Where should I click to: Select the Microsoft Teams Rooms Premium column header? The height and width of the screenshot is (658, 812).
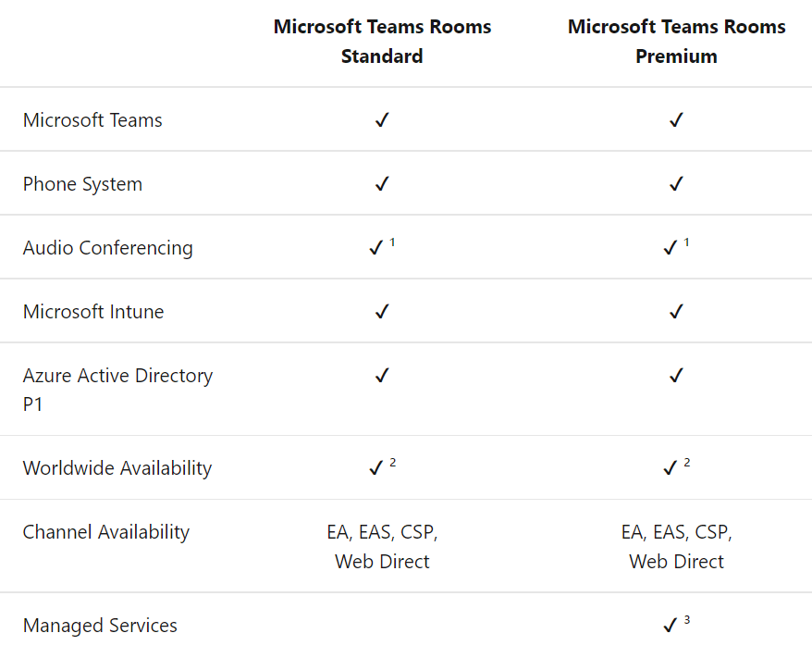click(x=676, y=41)
